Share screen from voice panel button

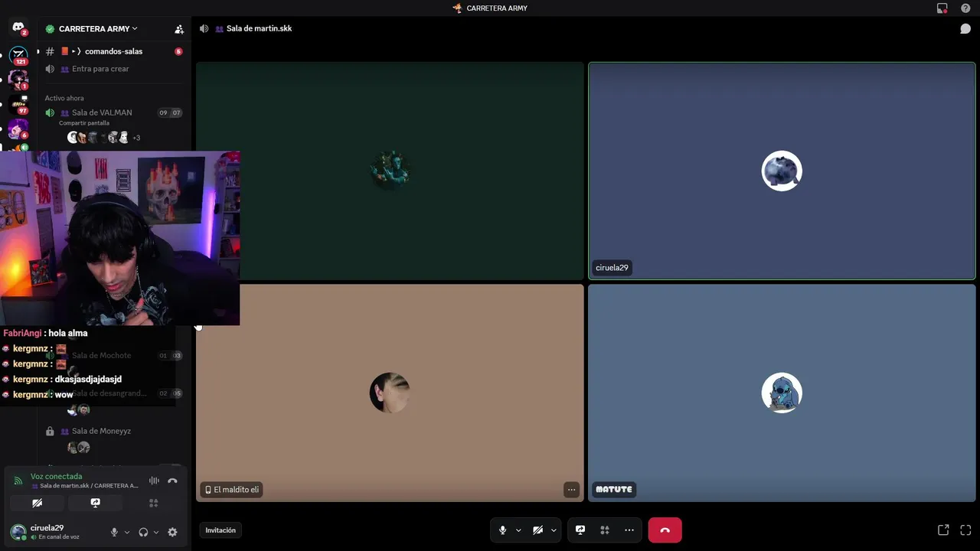(x=95, y=503)
